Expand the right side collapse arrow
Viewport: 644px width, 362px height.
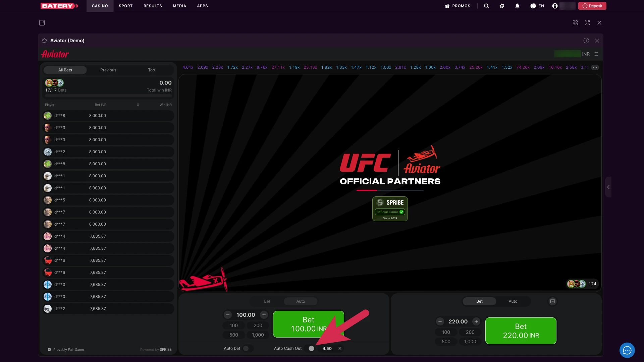(608, 187)
